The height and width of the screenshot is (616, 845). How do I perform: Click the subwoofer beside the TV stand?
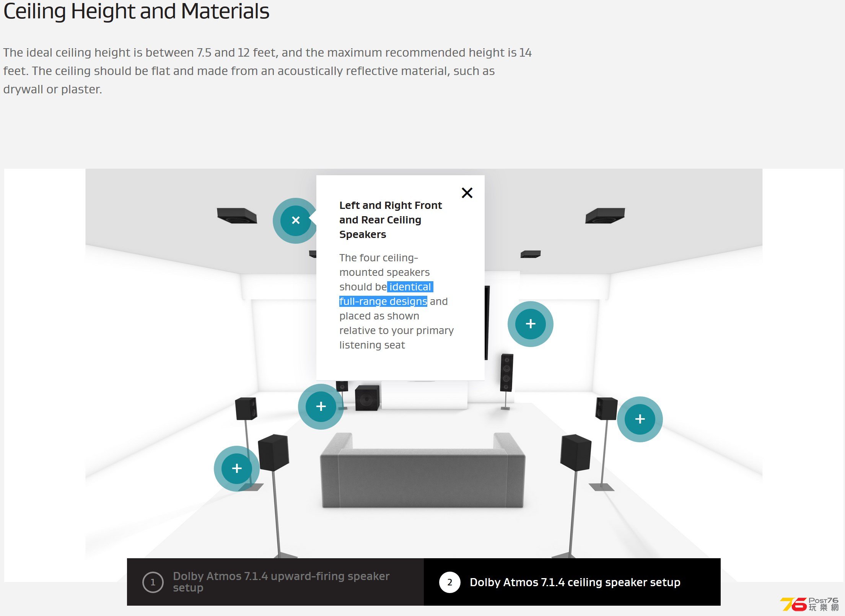[367, 398]
